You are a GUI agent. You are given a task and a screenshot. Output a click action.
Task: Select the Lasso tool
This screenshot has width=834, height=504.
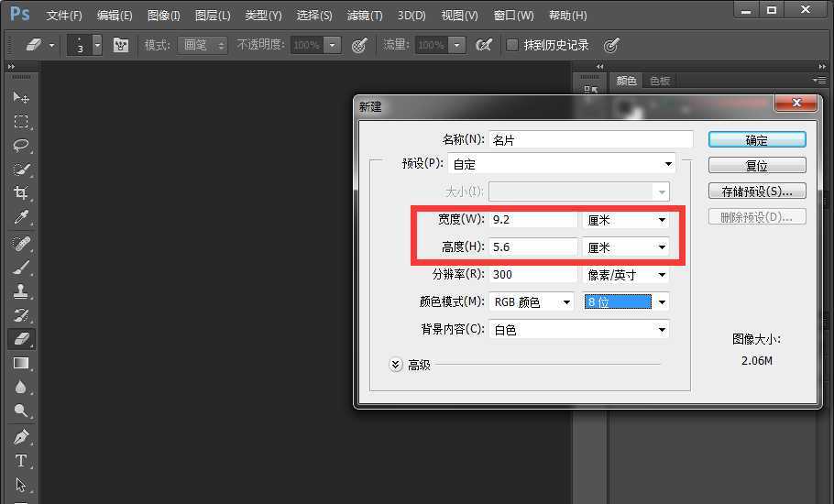[21, 146]
